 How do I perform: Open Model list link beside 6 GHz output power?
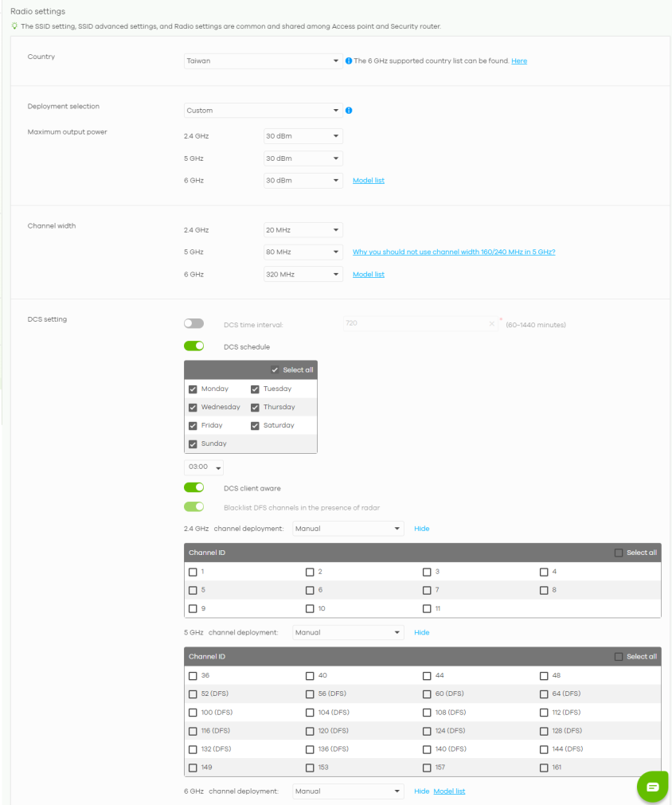[x=369, y=181]
